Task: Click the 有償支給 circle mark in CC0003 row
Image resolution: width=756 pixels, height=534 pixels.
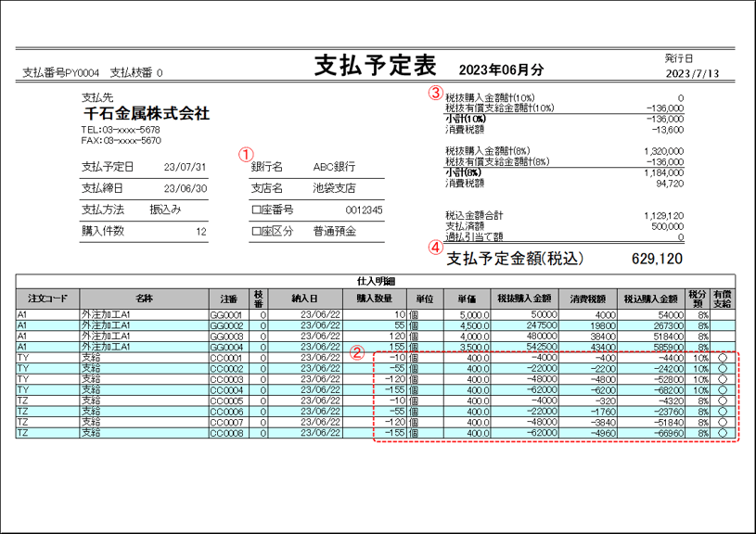Action: 723,379
